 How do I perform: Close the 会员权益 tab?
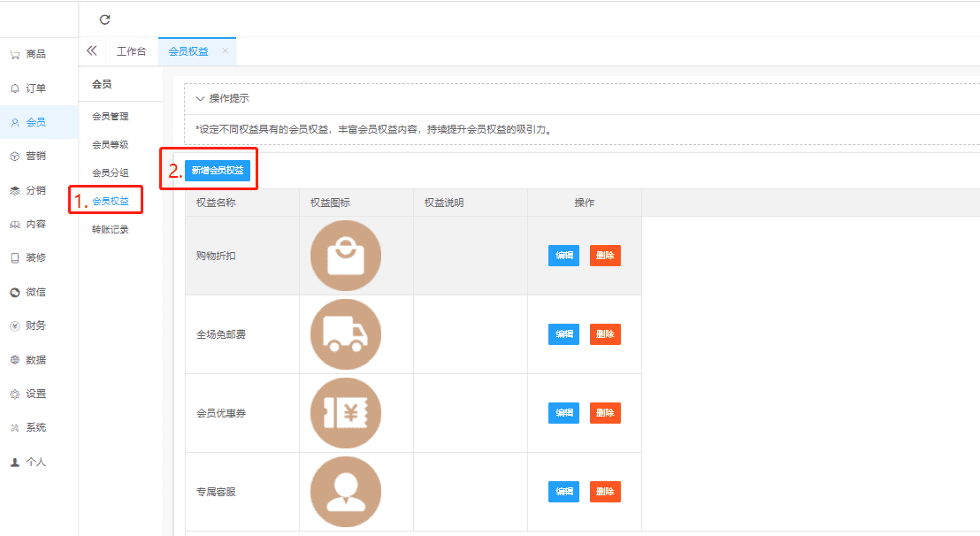[x=225, y=51]
